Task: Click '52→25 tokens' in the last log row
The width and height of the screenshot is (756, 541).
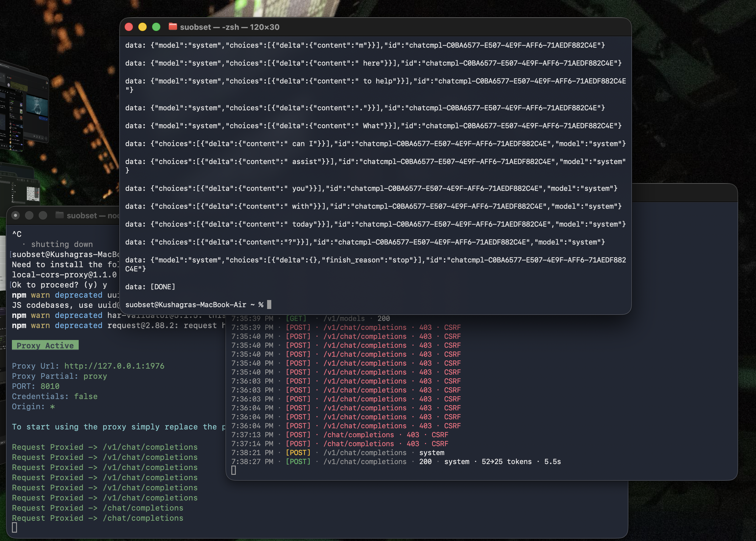Action: 507,462
